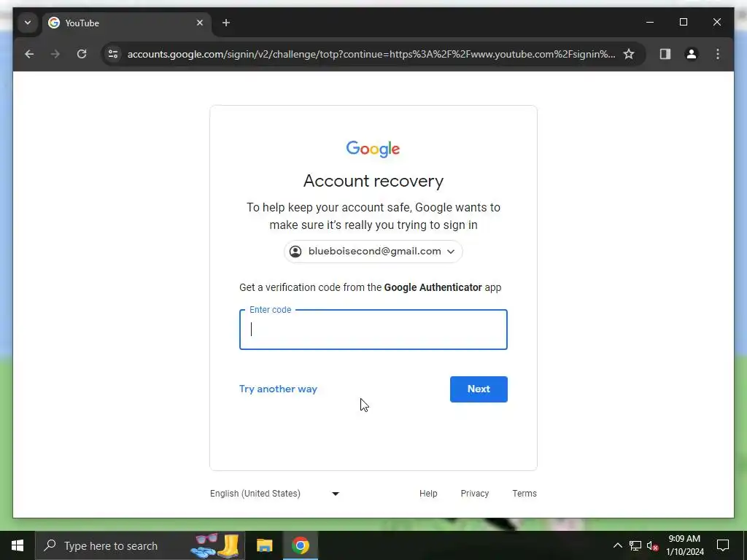The width and height of the screenshot is (747, 560).
Task: Click the Chrome forward arrow
Action: 55,54
